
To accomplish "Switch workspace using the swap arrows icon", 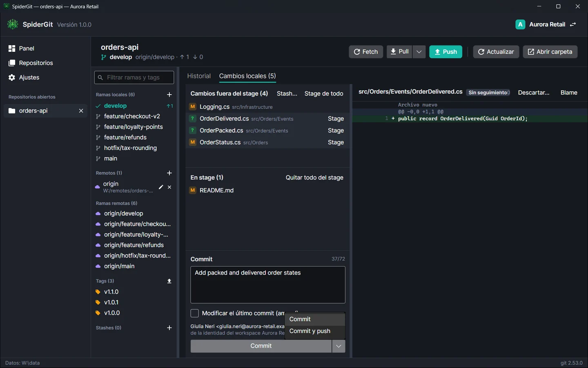I will 573,24.
